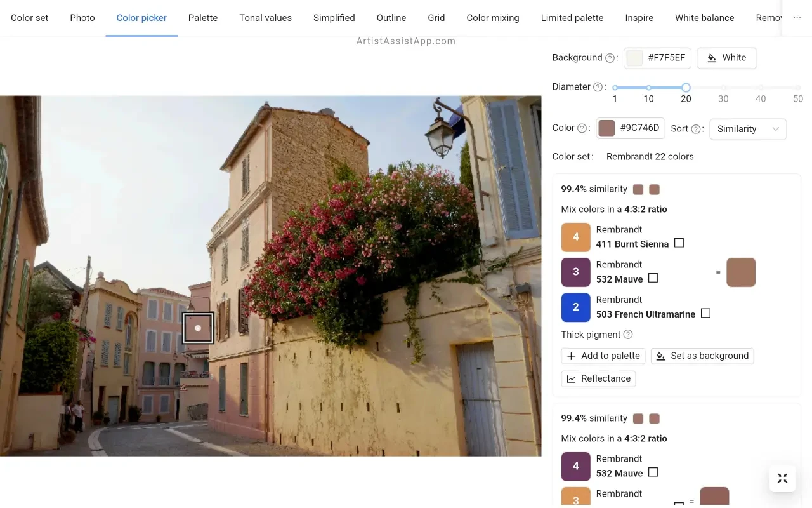This screenshot has width=812, height=508.
Task: Add the first mix to palette
Action: click(x=603, y=356)
